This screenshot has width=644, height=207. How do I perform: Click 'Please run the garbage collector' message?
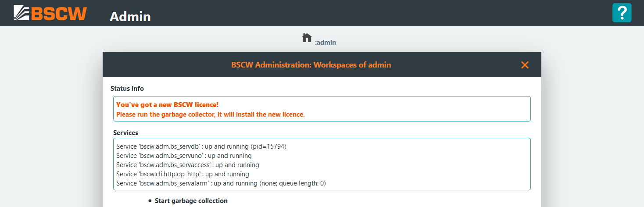click(211, 114)
